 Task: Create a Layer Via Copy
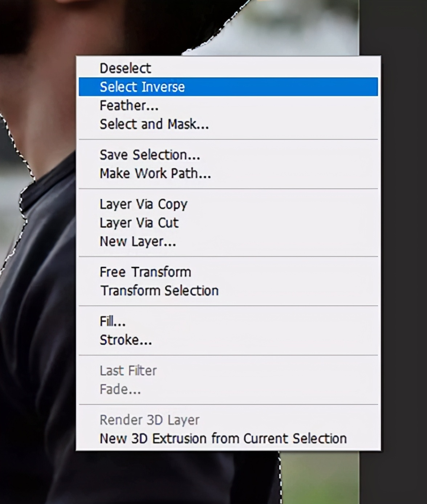143,204
